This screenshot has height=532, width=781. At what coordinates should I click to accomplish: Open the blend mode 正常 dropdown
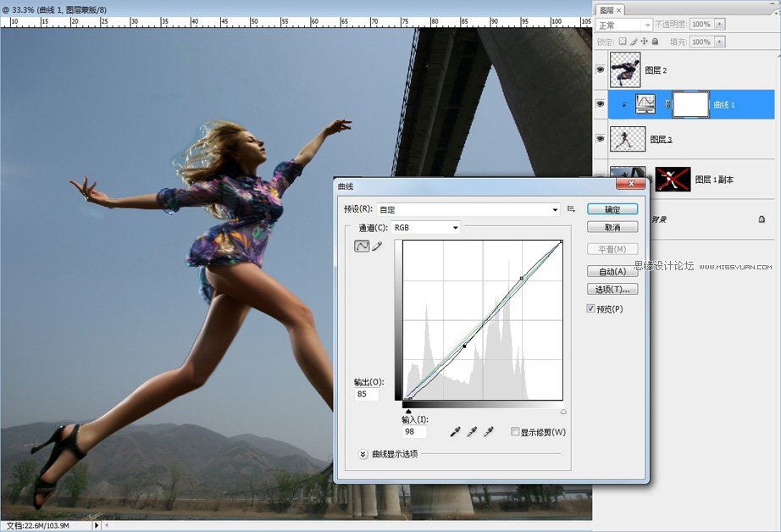coord(623,25)
